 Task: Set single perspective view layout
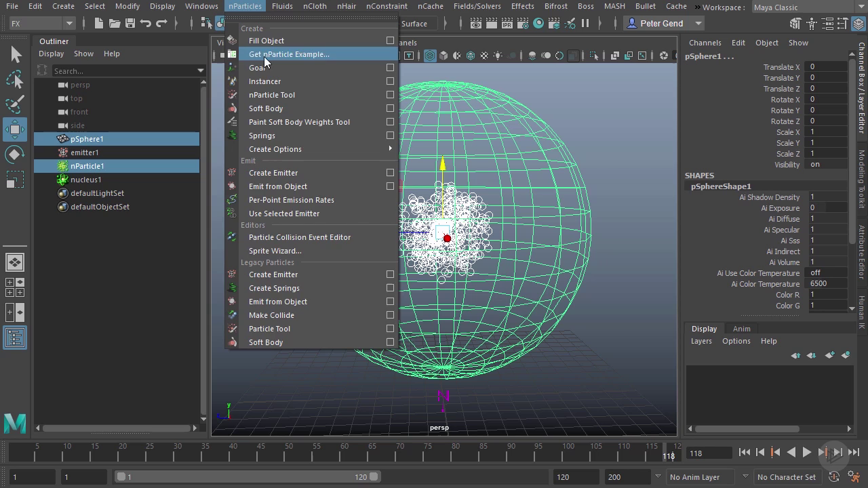point(15,262)
